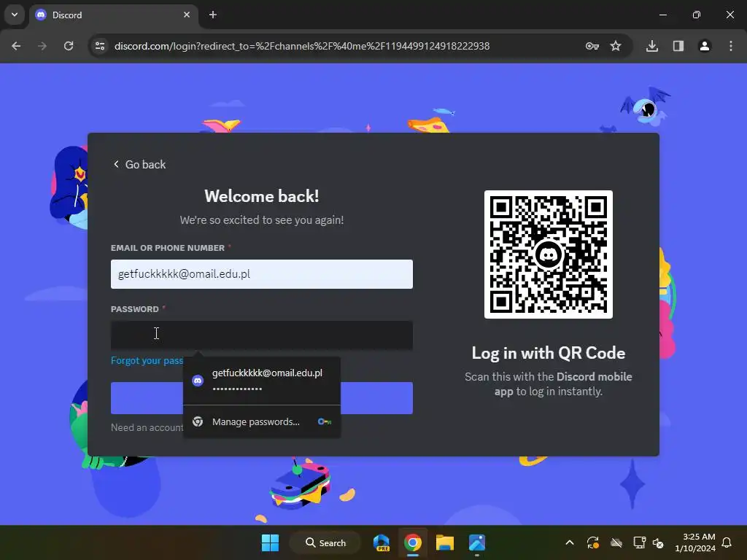Open site information icon in address bar
This screenshot has width=747, height=560.
[100, 46]
